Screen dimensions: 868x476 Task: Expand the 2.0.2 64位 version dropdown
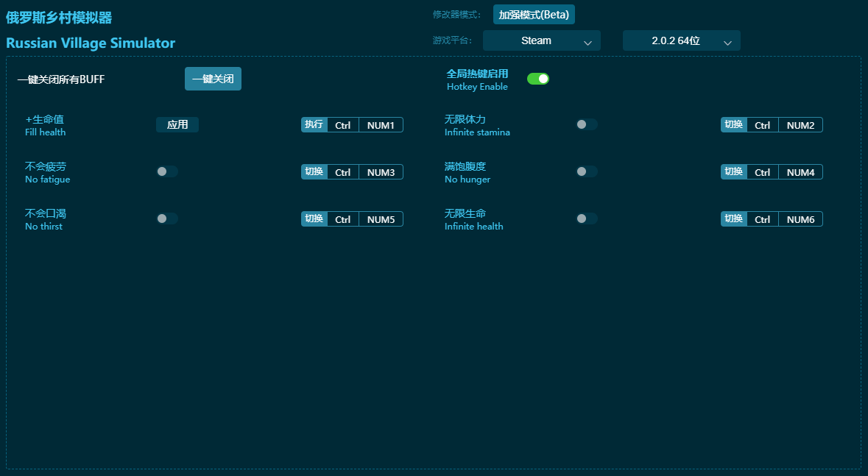click(681, 41)
